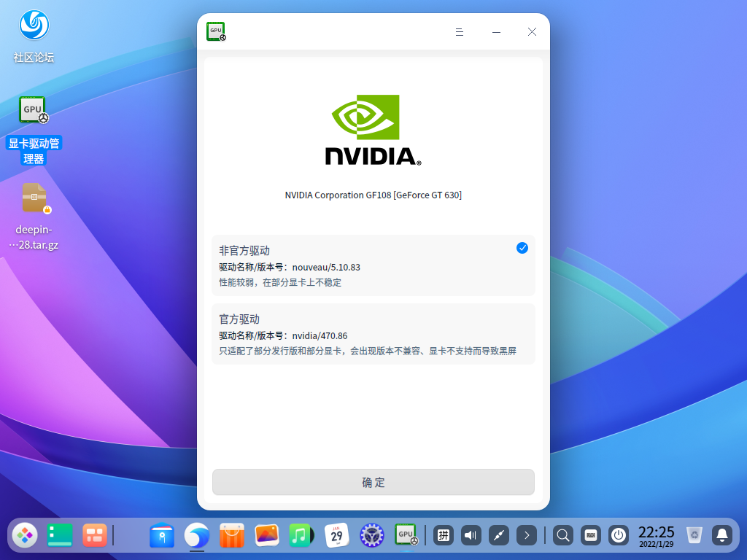Image resolution: width=747 pixels, height=560 pixels.
Task: Open the onscreen keyboard tray icon
Action: (x=591, y=535)
